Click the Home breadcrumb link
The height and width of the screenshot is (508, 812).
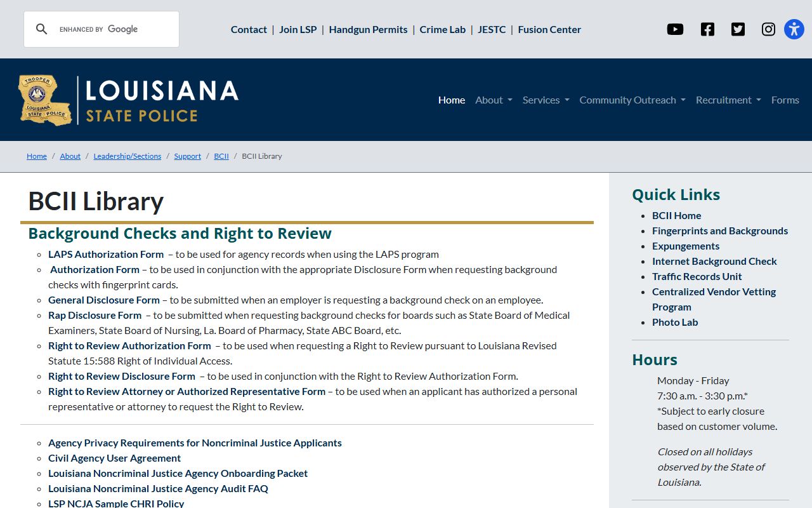[37, 156]
